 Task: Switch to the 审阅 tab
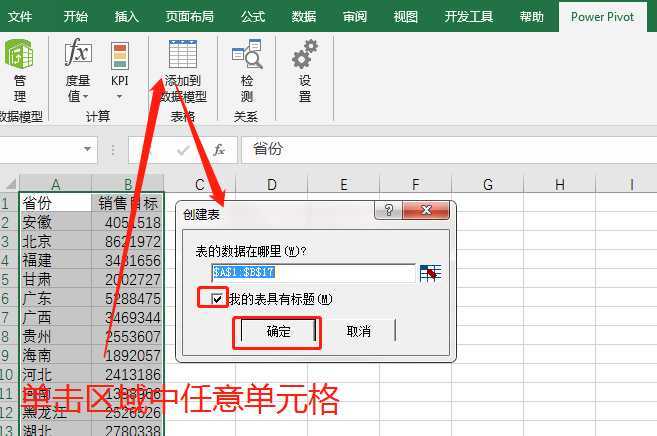point(354,16)
